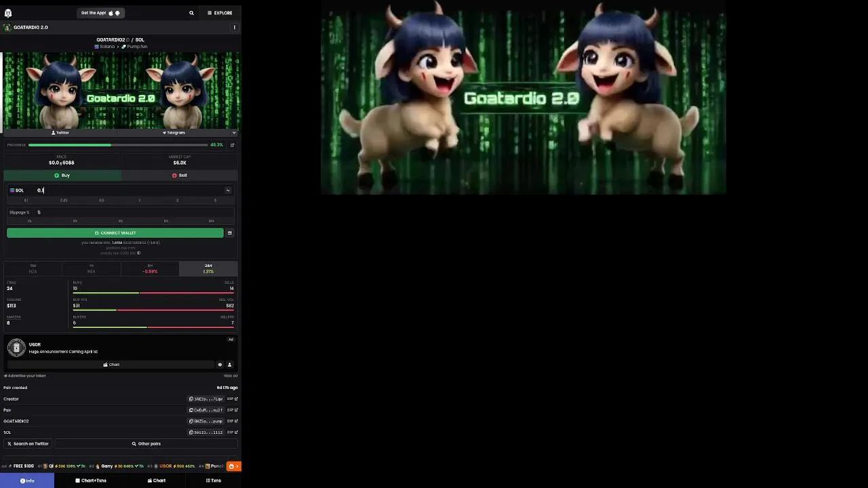The height and width of the screenshot is (488, 868).
Task: Click Hide ad link
Action: click(x=231, y=375)
